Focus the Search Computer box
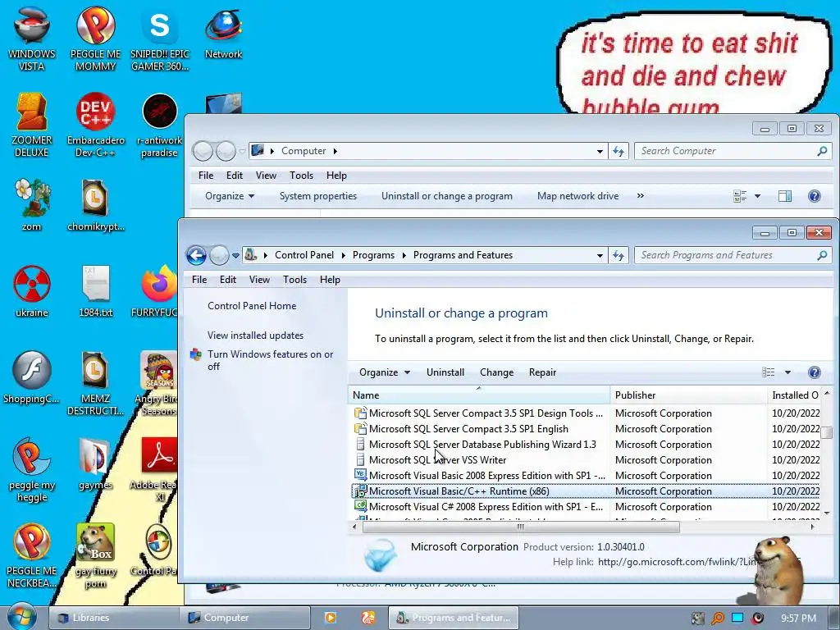Image resolution: width=840 pixels, height=630 pixels. click(733, 151)
